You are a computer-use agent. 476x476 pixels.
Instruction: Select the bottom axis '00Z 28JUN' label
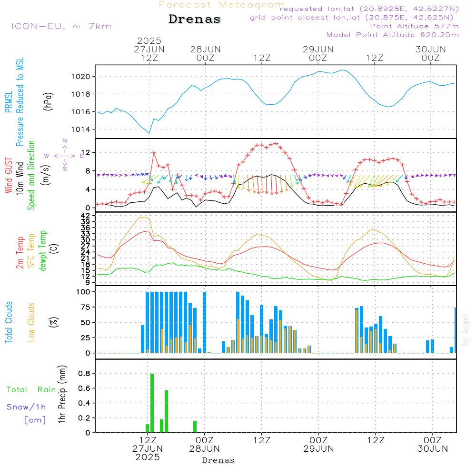coord(205,445)
